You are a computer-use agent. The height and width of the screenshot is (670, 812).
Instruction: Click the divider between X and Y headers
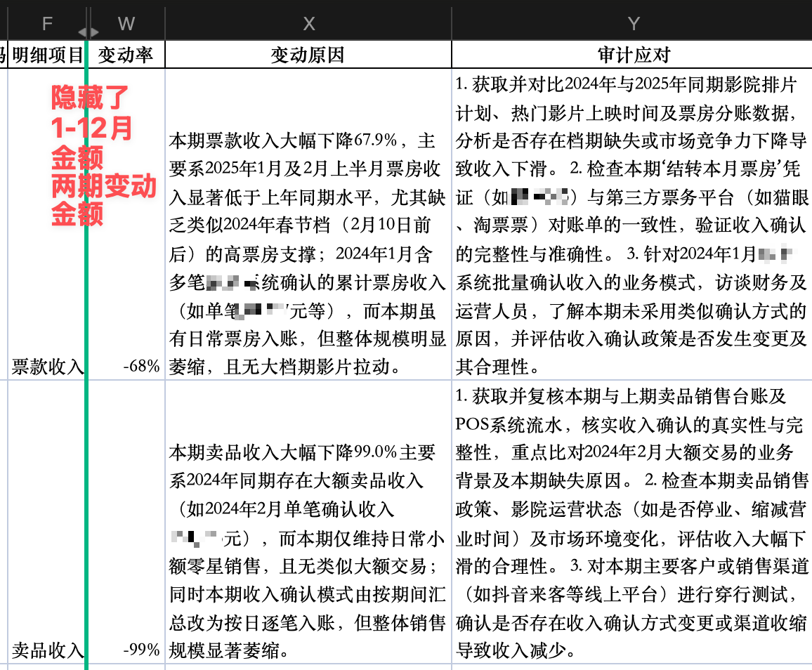click(x=452, y=24)
